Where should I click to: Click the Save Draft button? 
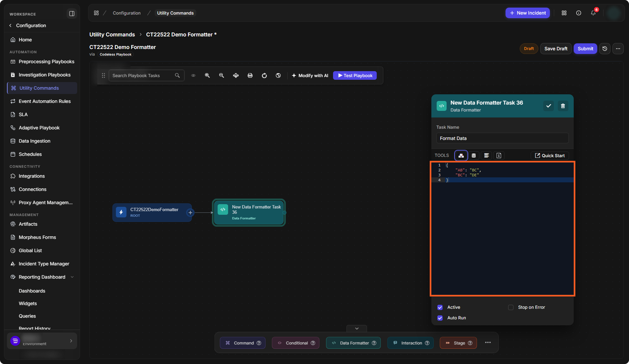tap(556, 49)
